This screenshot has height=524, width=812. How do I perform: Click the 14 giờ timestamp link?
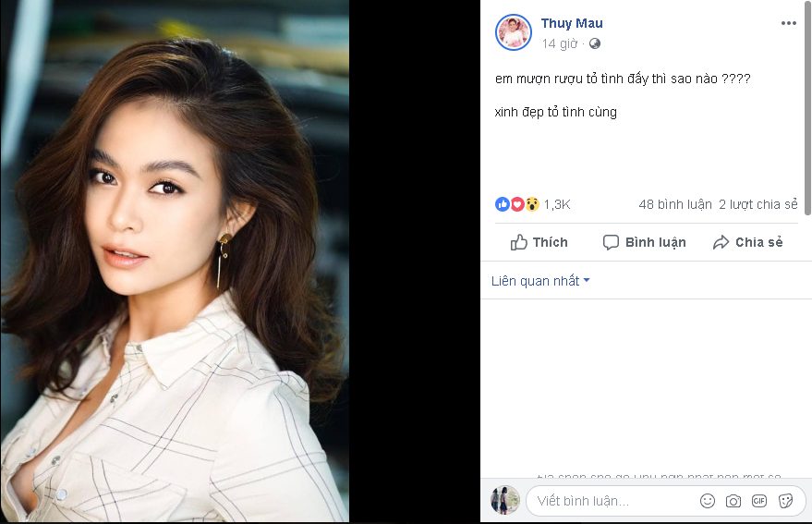pyautogui.click(x=560, y=43)
